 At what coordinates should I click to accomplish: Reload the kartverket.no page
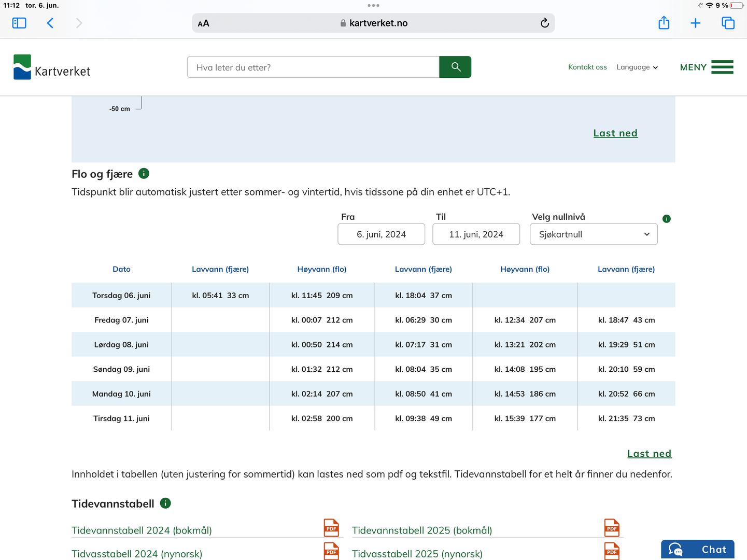(544, 23)
